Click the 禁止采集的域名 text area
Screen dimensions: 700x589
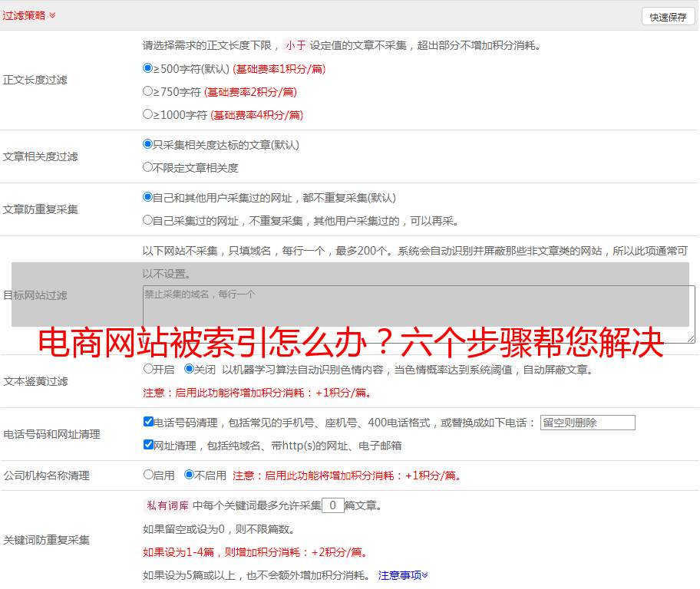(419, 314)
